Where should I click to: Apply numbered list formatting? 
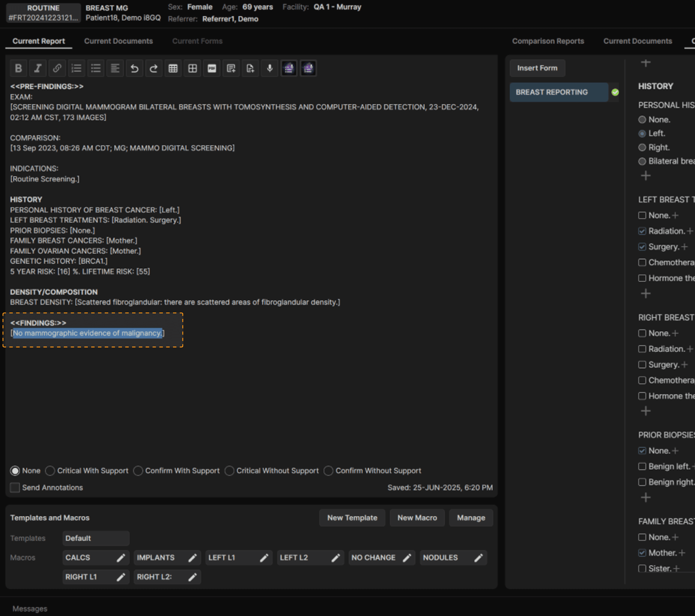pyautogui.click(x=77, y=68)
